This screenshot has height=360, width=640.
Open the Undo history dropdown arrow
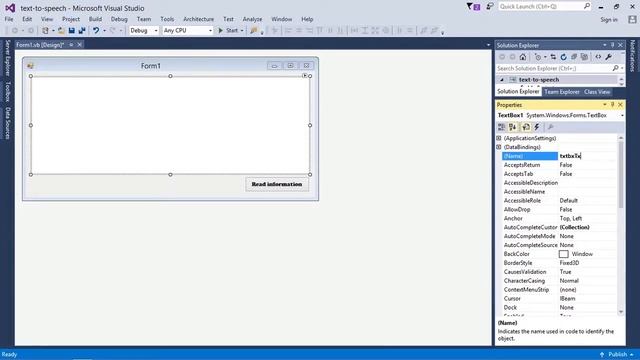click(x=104, y=31)
